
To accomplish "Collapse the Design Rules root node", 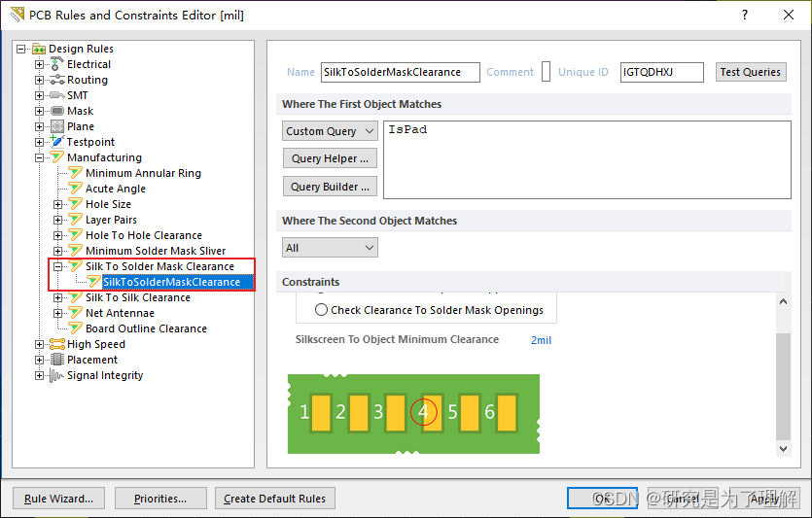I will [20, 50].
